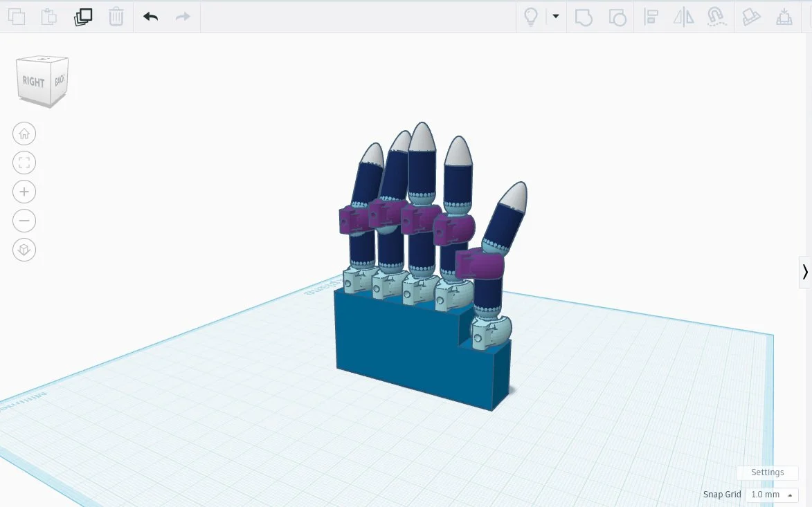
Task: Zoom in with the plus button
Action: [x=24, y=192]
